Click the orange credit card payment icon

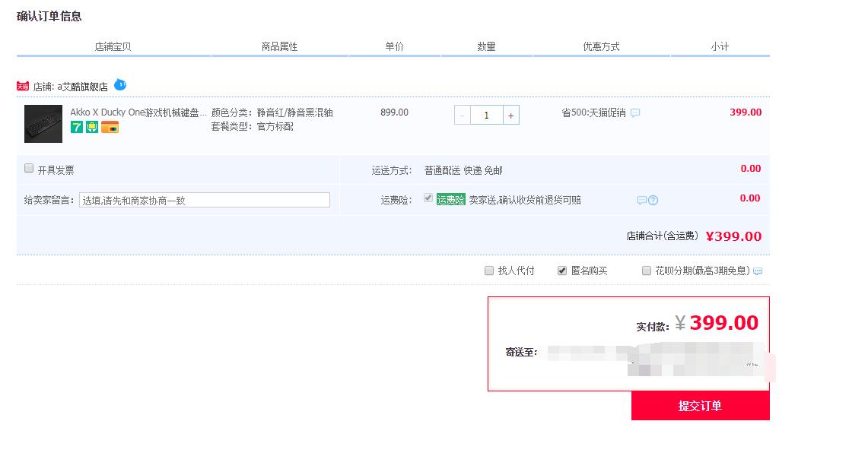(x=110, y=127)
